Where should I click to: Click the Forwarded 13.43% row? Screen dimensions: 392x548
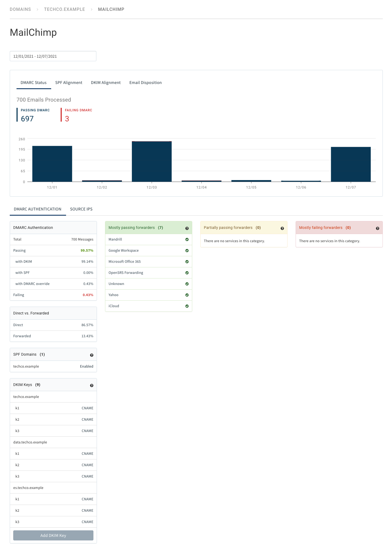tap(53, 336)
